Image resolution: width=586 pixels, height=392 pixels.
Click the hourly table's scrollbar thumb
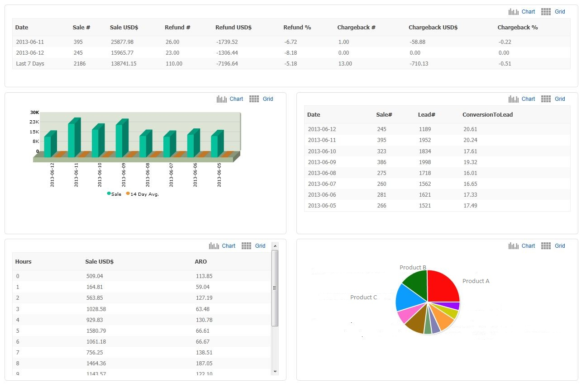point(275,288)
